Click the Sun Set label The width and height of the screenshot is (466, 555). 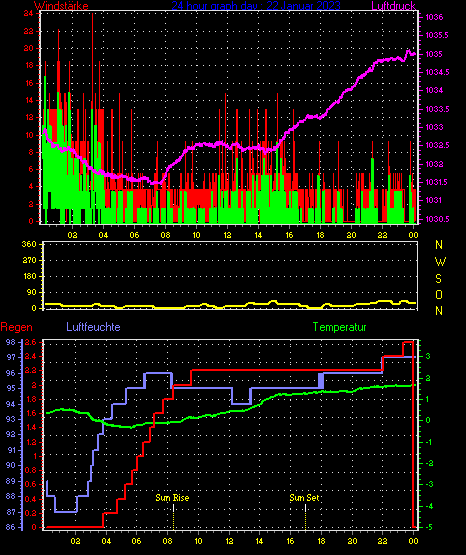tap(304, 498)
